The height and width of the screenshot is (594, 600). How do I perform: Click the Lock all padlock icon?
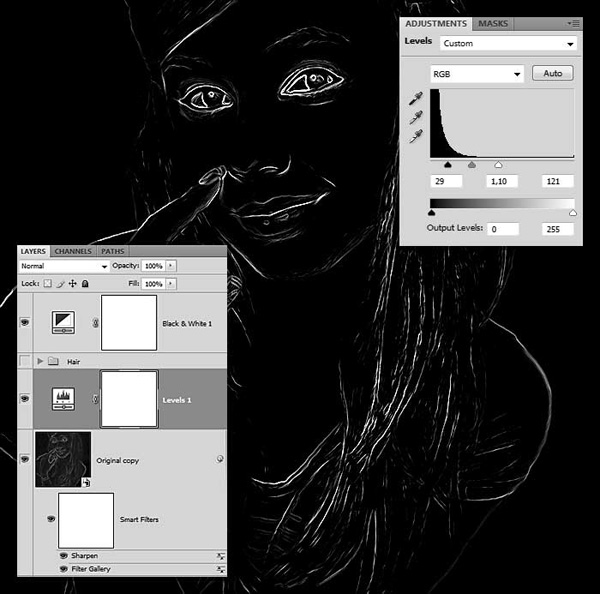pos(85,284)
